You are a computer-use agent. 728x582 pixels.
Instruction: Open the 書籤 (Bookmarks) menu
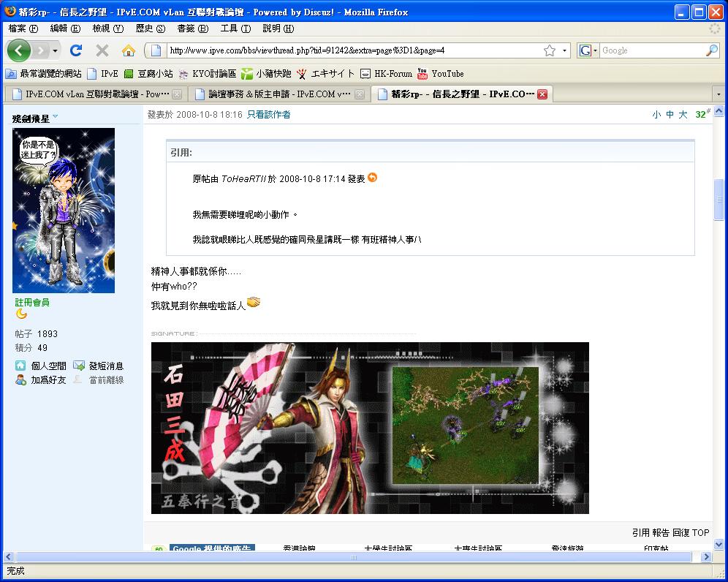[192, 29]
